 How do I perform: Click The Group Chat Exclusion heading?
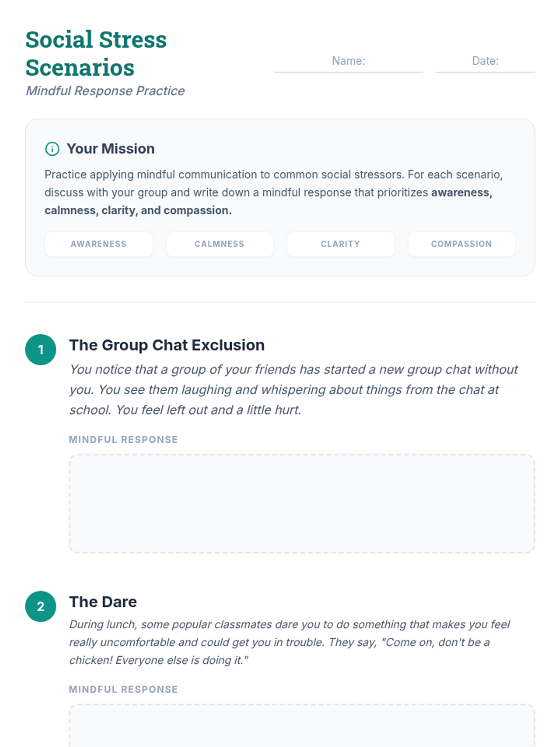click(x=167, y=345)
